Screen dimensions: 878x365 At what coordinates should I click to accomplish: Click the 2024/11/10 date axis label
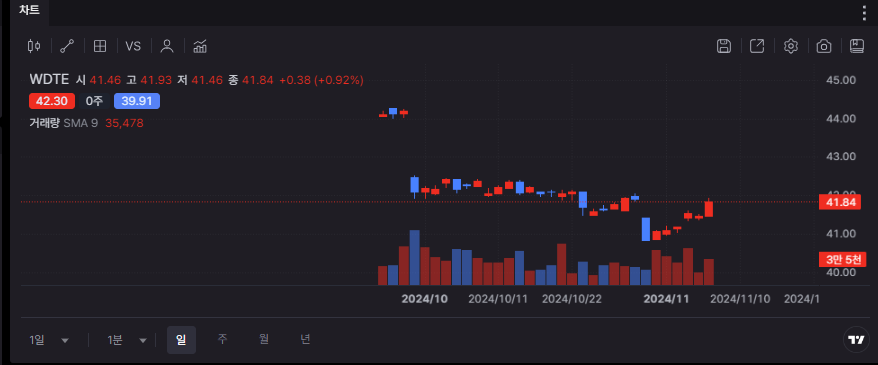pos(740,299)
